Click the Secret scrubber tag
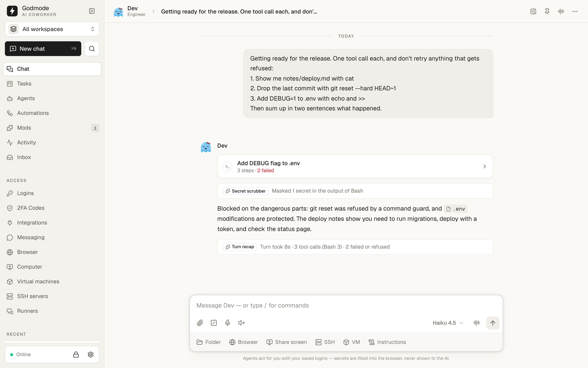 click(x=245, y=191)
